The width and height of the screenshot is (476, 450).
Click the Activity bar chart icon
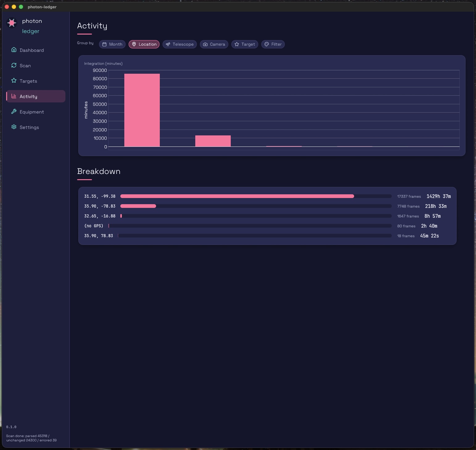[14, 96]
